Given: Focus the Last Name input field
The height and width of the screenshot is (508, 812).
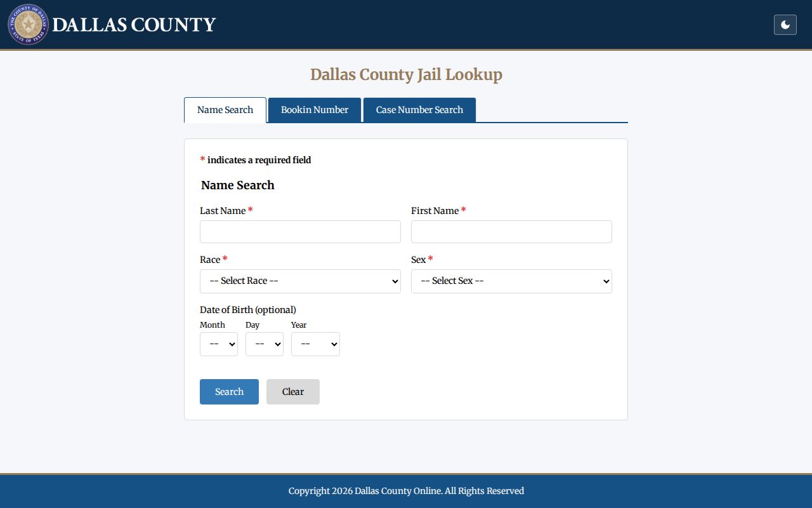Looking at the screenshot, I should click(300, 232).
